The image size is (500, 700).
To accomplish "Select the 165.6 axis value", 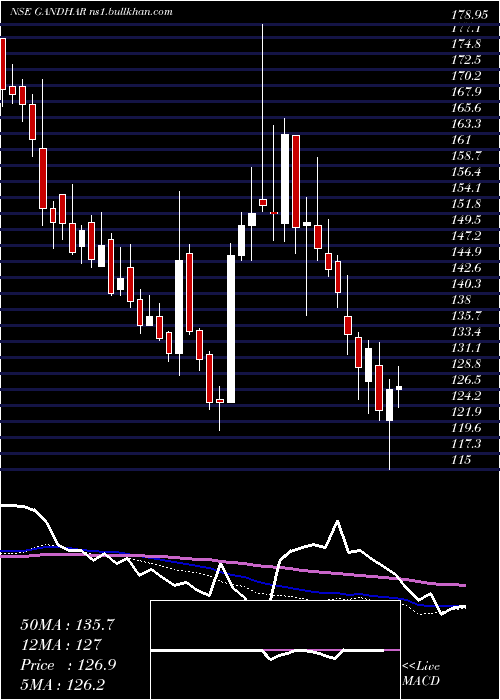I will [x=467, y=108].
